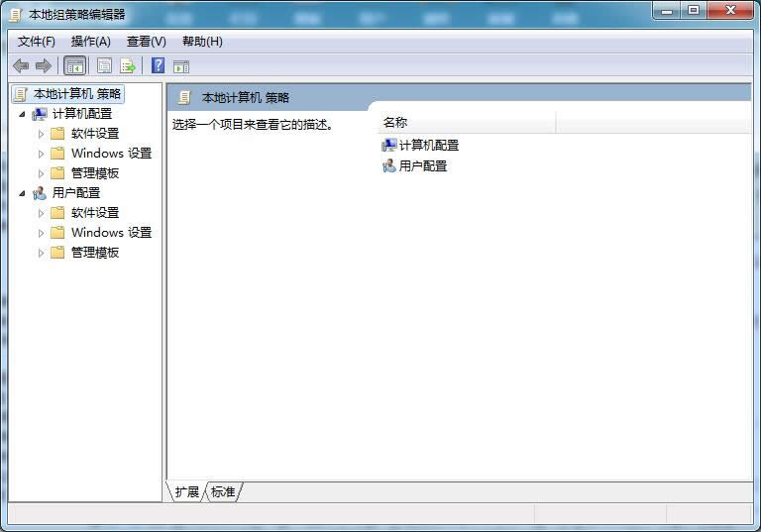Viewport: 761px width, 532px height.
Task: Click the title bar application icon
Action: click(x=16, y=15)
